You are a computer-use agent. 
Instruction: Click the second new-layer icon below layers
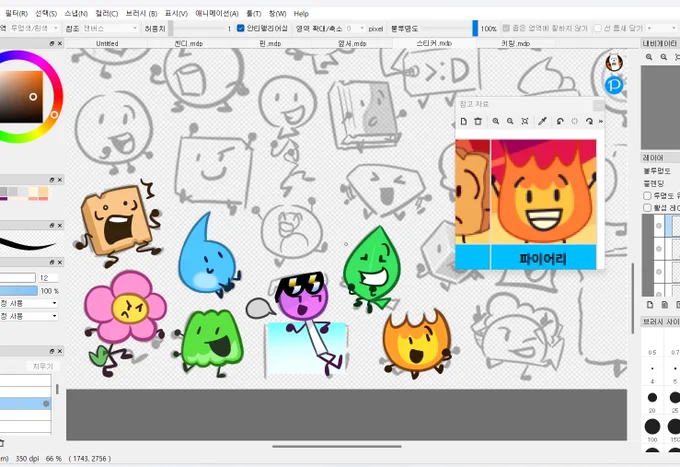[x=664, y=305]
